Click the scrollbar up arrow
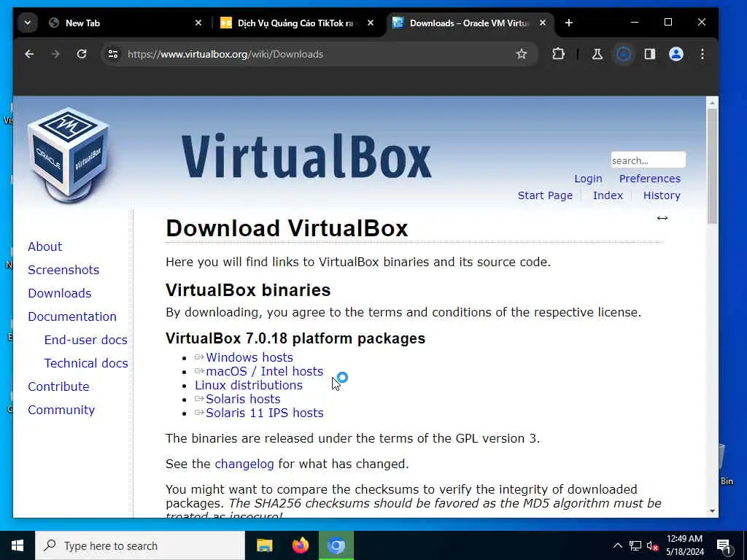 [x=712, y=103]
